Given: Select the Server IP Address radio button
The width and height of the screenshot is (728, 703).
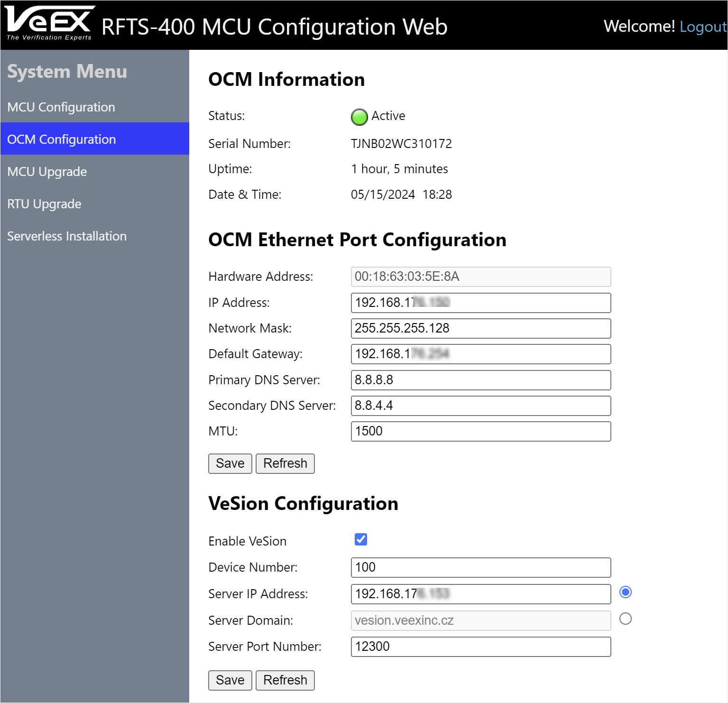Looking at the screenshot, I should 626,592.
